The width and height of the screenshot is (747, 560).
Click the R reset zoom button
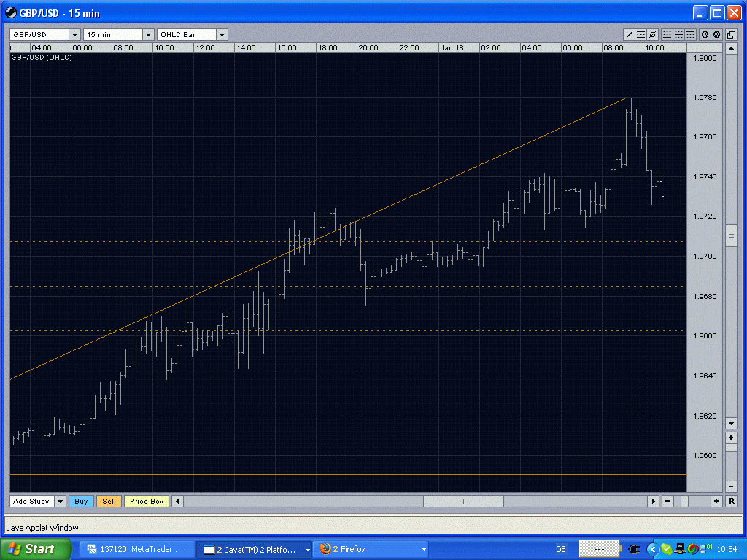[731, 501]
